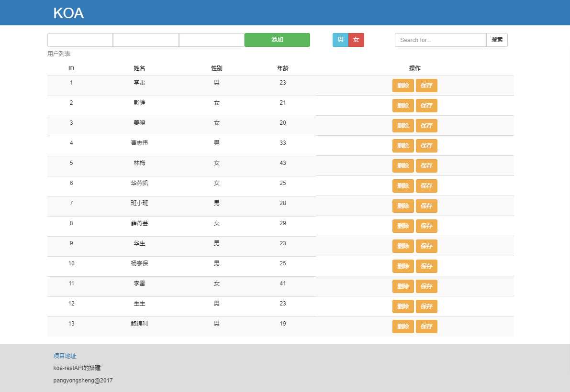This screenshot has height=392, width=570.
Task: Delete user row 5 林梅
Action: point(403,166)
